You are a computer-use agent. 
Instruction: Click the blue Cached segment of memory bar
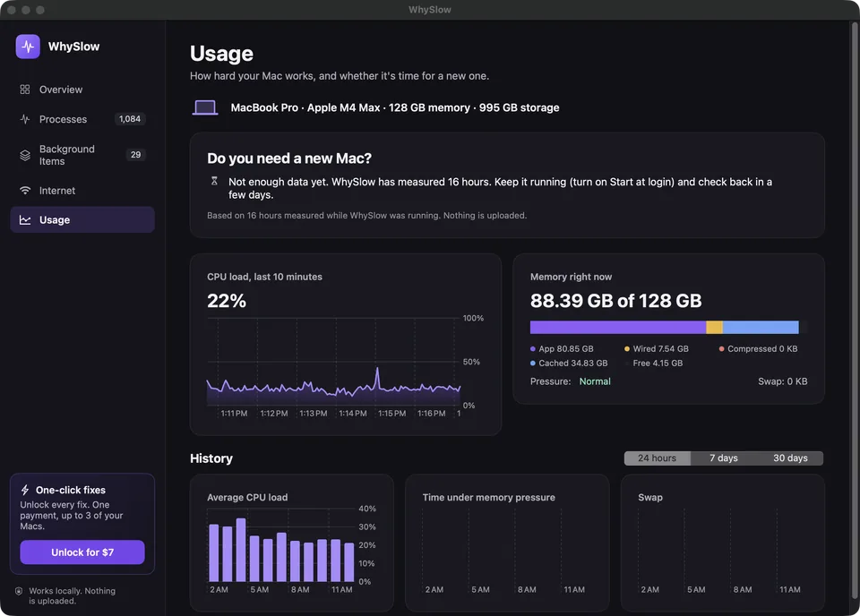coord(761,327)
